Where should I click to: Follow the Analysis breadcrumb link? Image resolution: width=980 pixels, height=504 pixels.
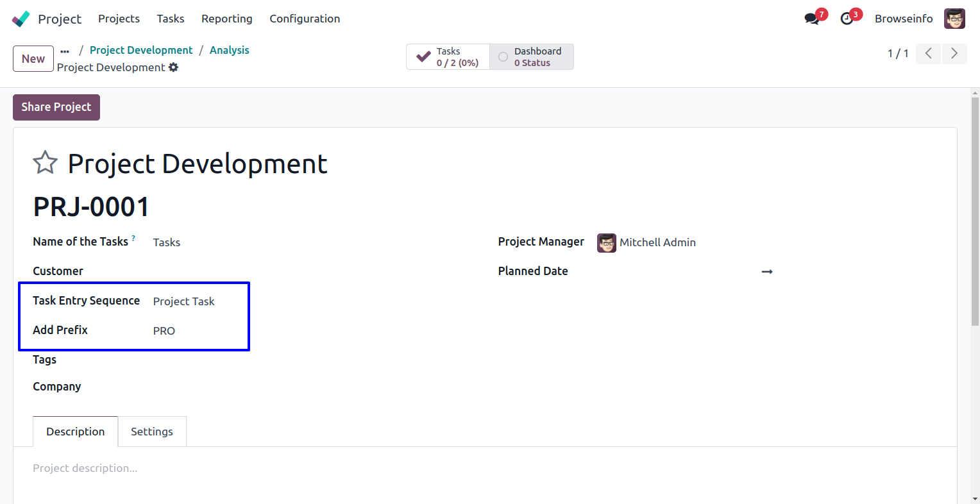click(229, 50)
